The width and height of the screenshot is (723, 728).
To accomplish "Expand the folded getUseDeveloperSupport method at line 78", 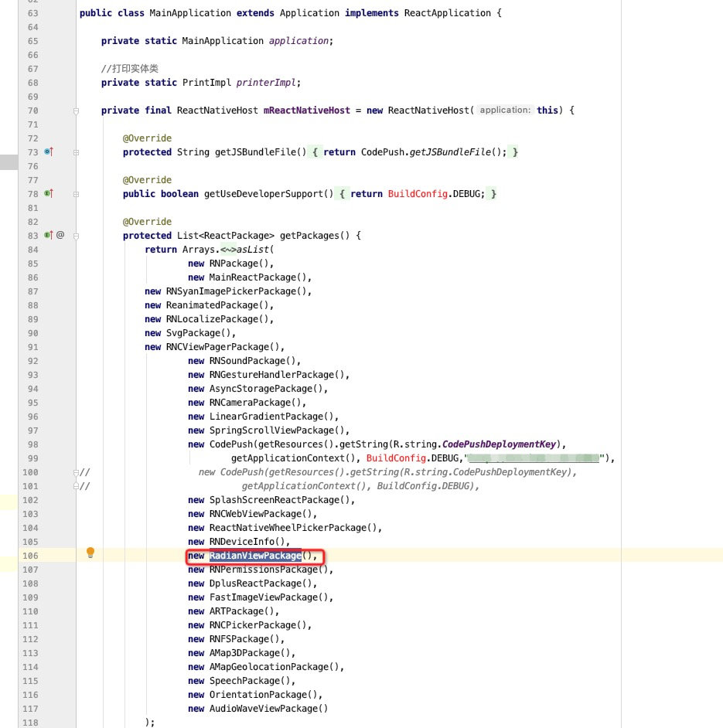I will click(x=77, y=194).
